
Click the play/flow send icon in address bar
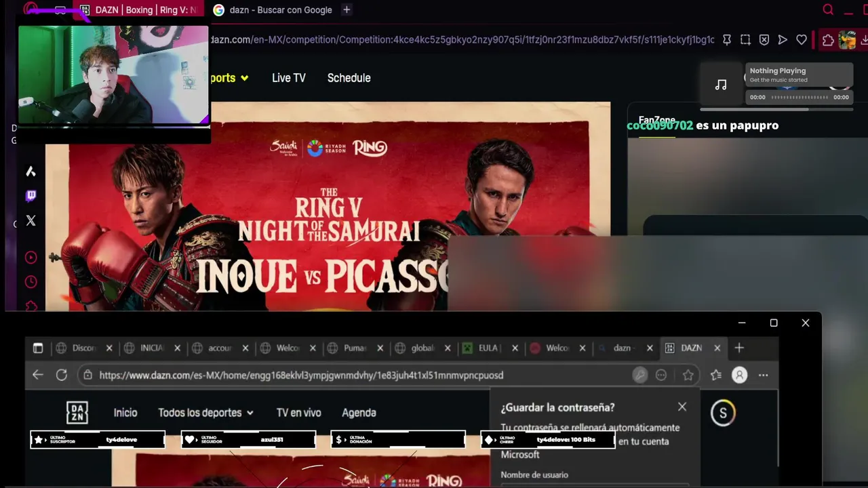pyautogui.click(x=783, y=40)
